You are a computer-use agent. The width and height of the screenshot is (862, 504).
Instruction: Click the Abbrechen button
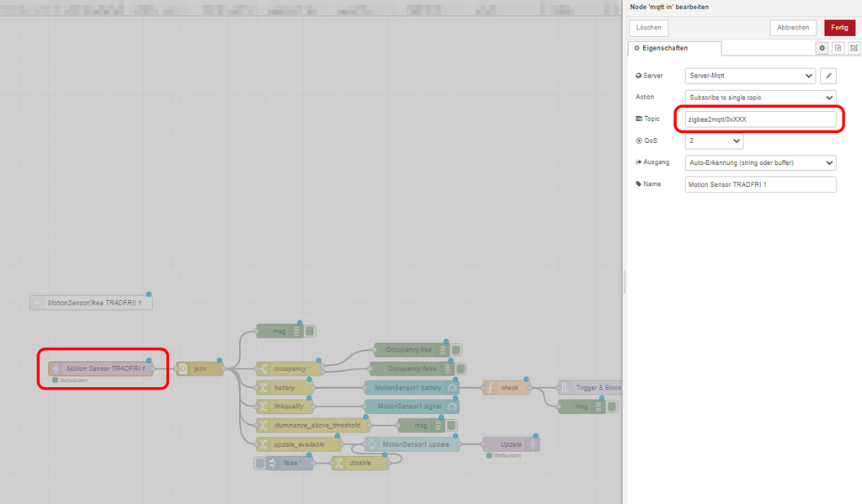(x=792, y=28)
